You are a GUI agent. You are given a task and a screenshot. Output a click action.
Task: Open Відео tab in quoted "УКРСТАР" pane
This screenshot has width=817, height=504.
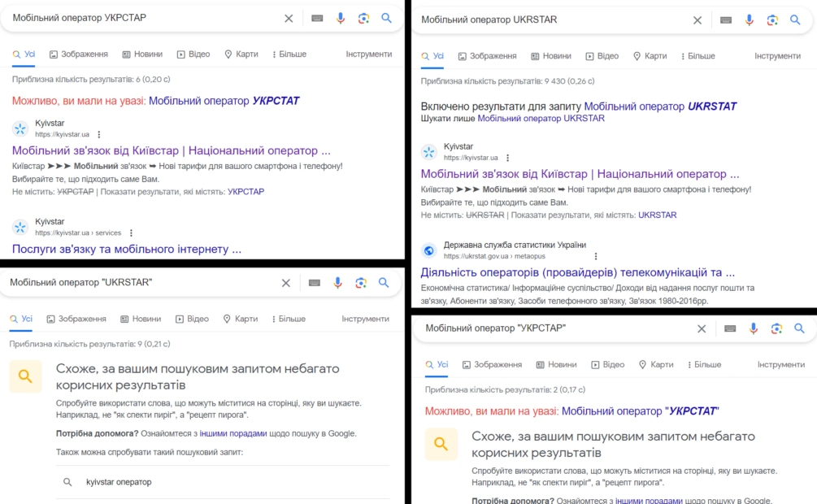tap(607, 365)
